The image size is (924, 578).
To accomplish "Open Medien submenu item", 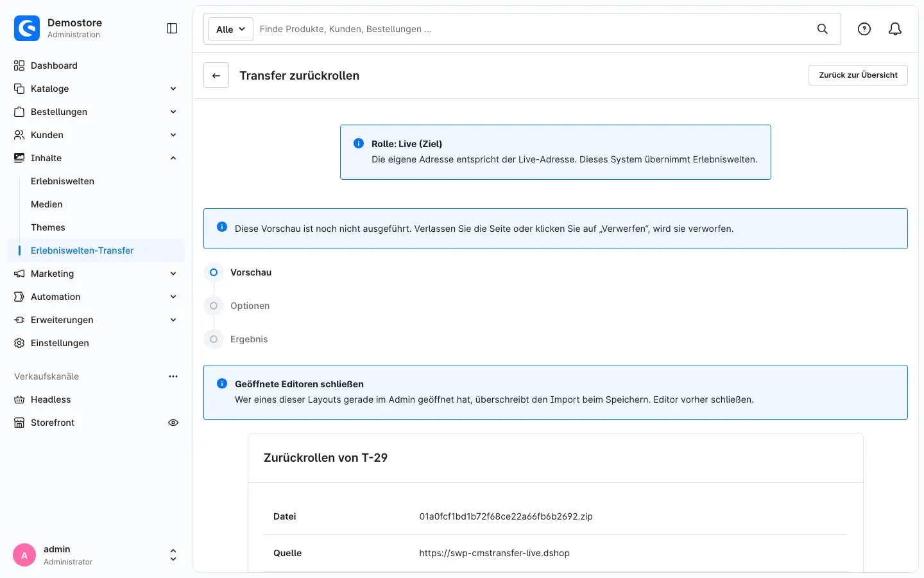I will coord(47,204).
